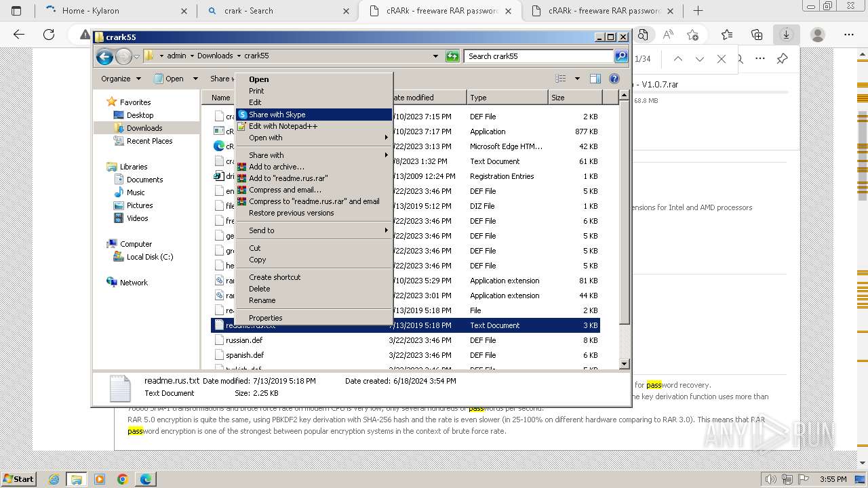868x488 pixels.
Task: Open the browser Favorites star icon
Action: 727,35
